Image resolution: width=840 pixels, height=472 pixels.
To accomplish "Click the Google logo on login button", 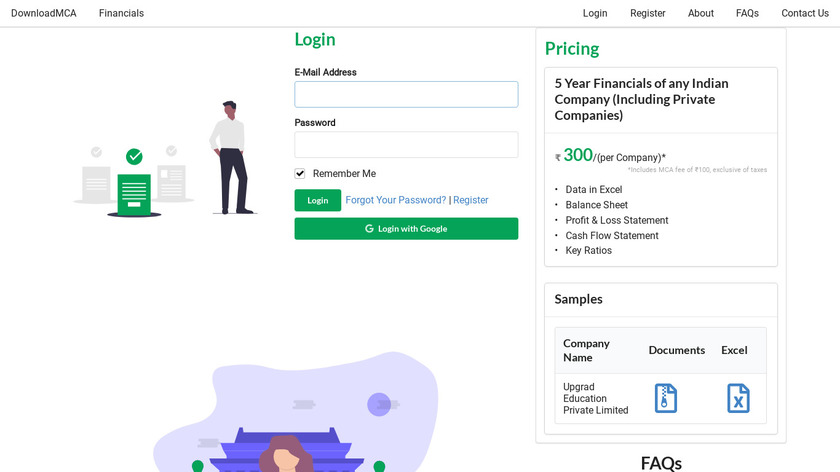I will (369, 229).
